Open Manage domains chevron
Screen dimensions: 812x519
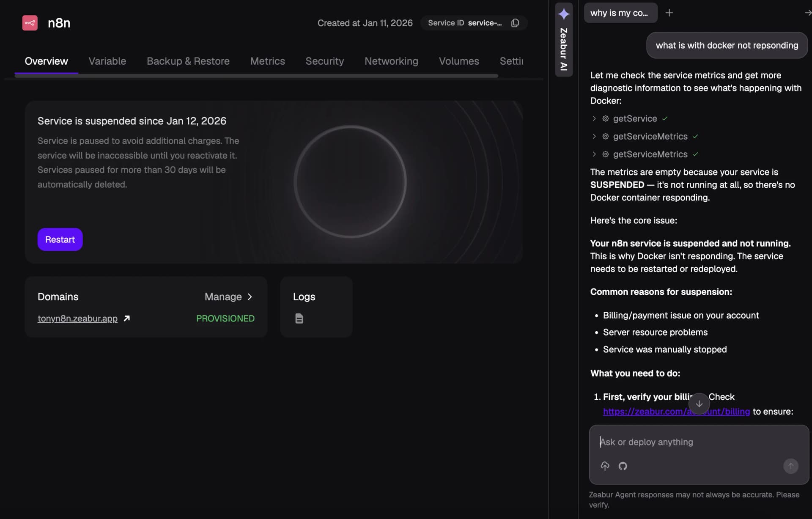250,297
